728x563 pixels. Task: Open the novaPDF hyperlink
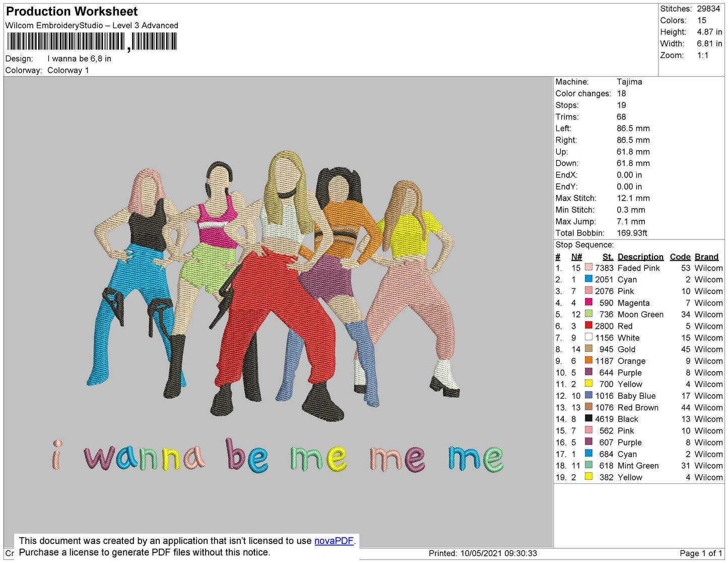tap(334, 541)
